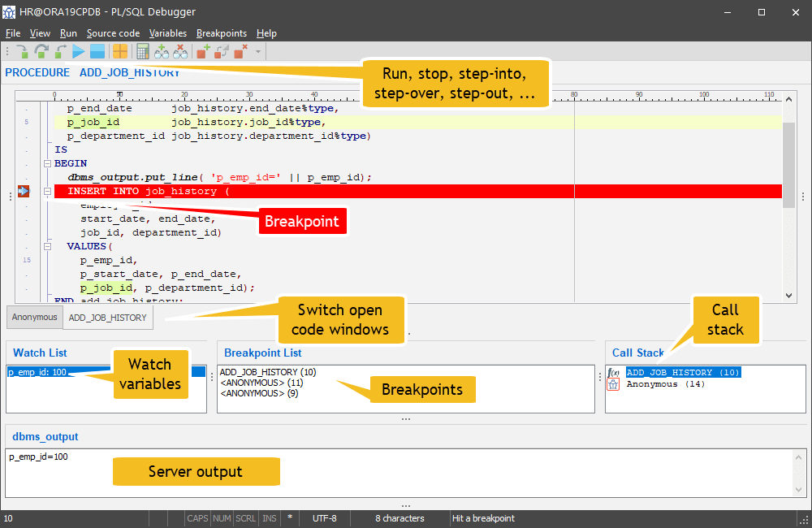Screen dimensions: 812x528
Task: Select the step-over arrow icon
Action: tap(40, 50)
